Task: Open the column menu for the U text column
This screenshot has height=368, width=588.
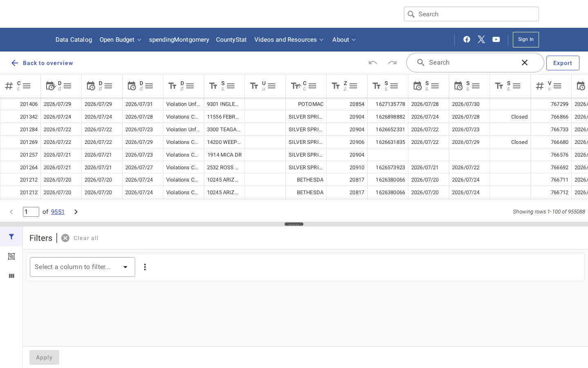Action: [272, 86]
